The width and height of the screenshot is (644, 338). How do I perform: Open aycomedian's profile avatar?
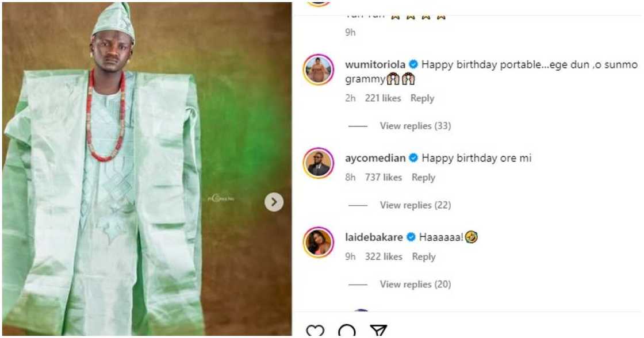pos(318,163)
